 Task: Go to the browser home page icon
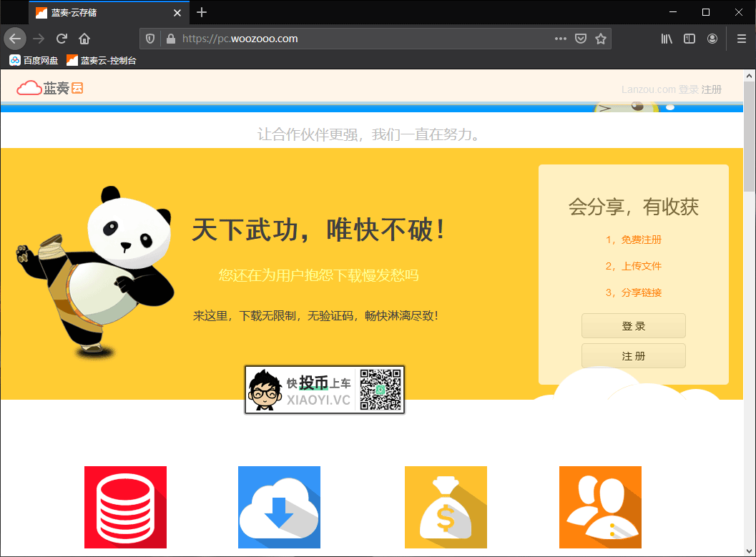84,39
